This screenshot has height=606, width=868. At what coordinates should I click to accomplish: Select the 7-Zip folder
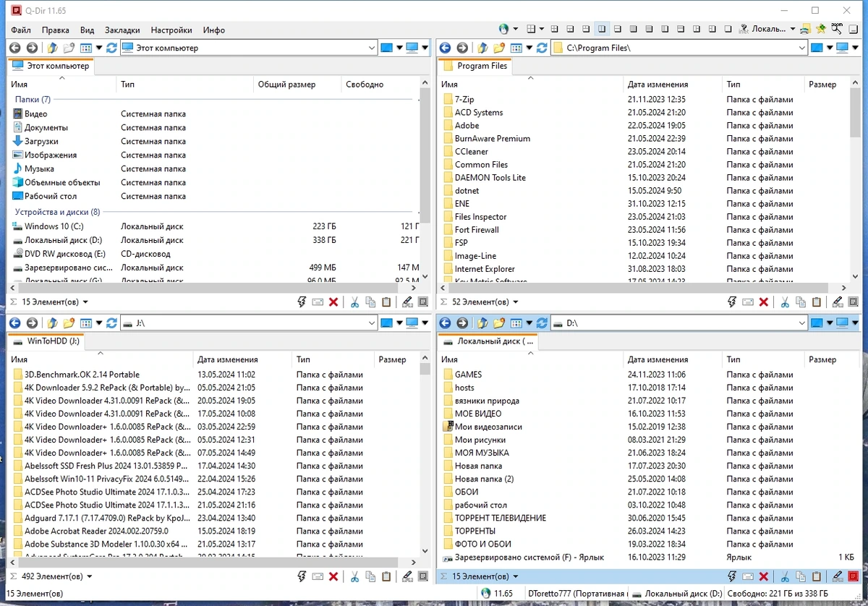[464, 99]
